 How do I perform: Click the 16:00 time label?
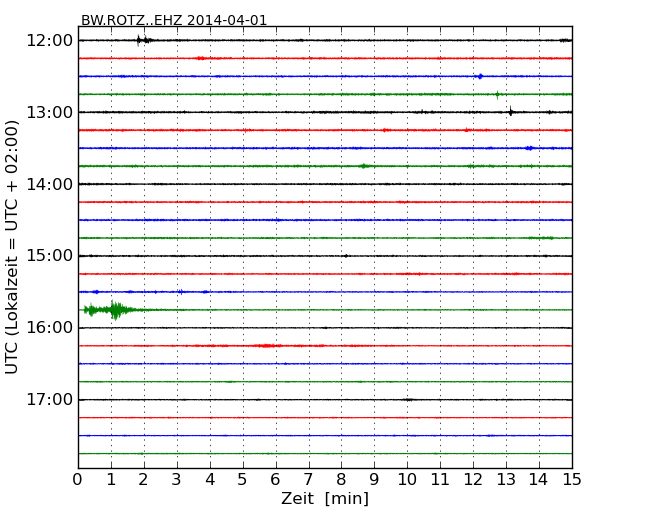pos(49,328)
